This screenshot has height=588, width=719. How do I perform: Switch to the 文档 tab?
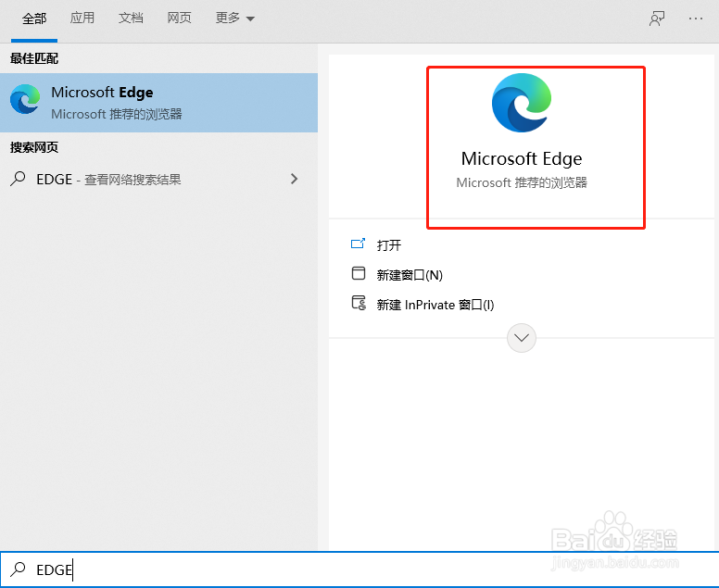[x=131, y=18]
